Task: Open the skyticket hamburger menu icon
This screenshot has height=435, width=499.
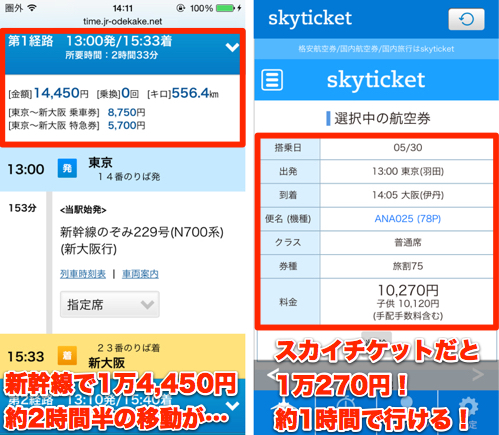Action: (x=272, y=80)
